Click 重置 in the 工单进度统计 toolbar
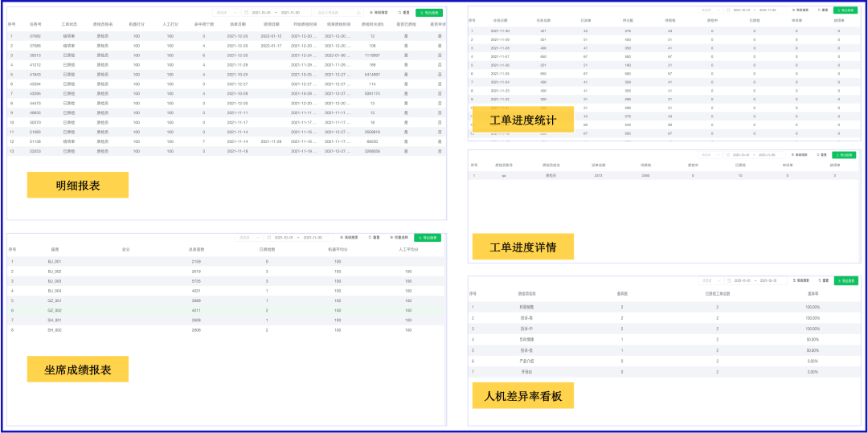 click(823, 10)
